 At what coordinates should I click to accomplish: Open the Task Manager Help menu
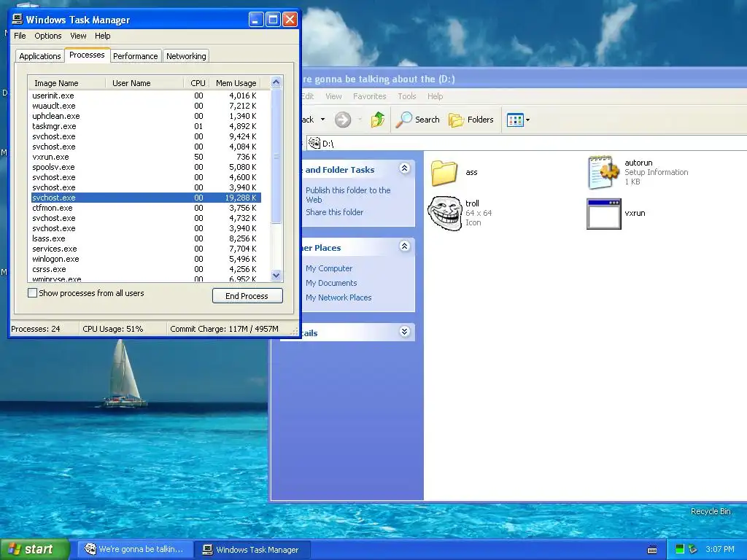102,36
